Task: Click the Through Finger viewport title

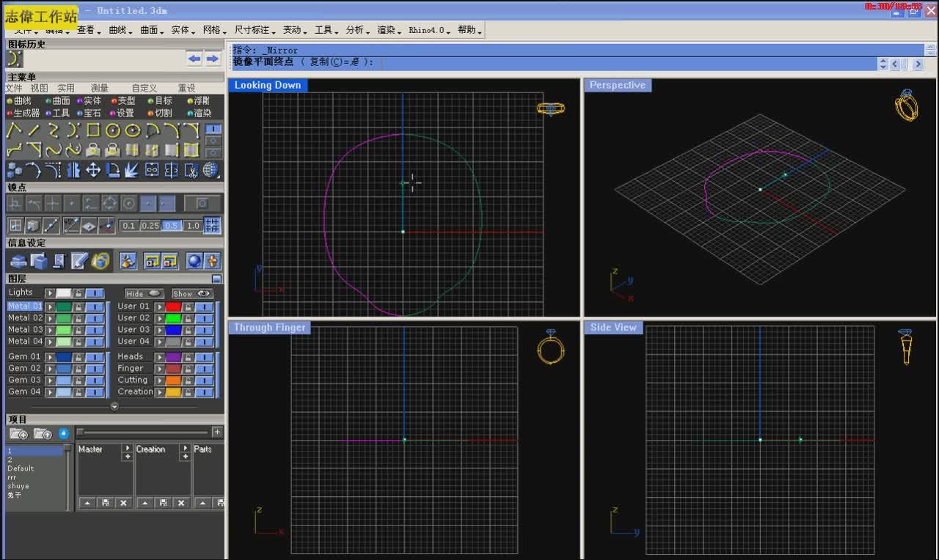Action: click(x=270, y=328)
